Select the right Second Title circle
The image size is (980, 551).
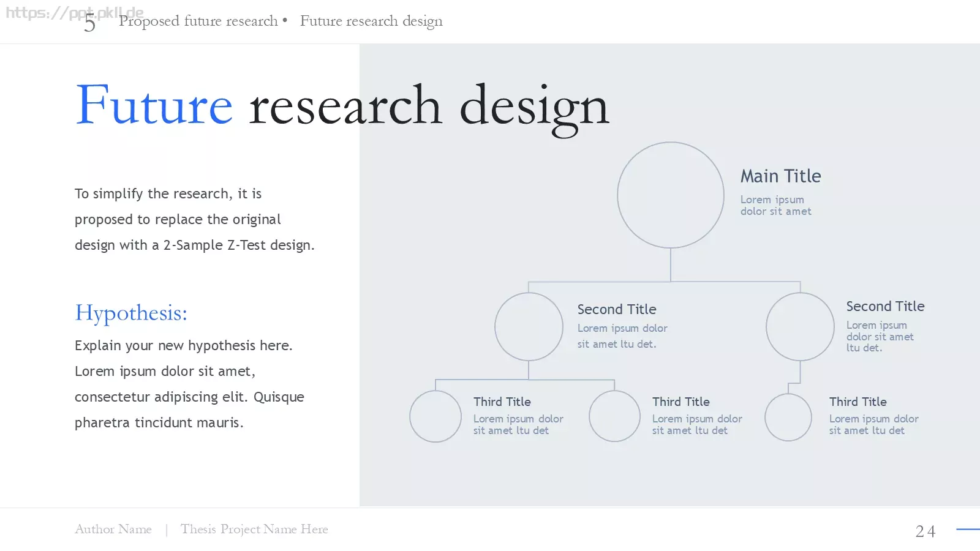click(800, 327)
